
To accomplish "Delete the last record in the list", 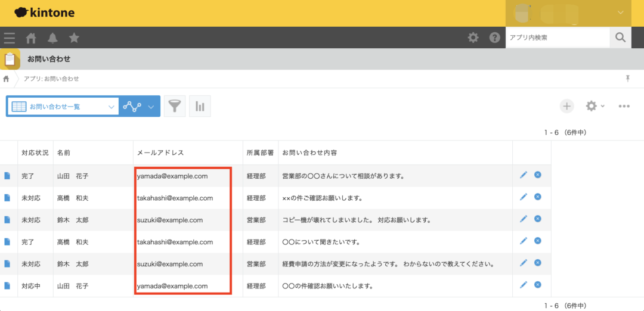I will (x=537, y=285).
